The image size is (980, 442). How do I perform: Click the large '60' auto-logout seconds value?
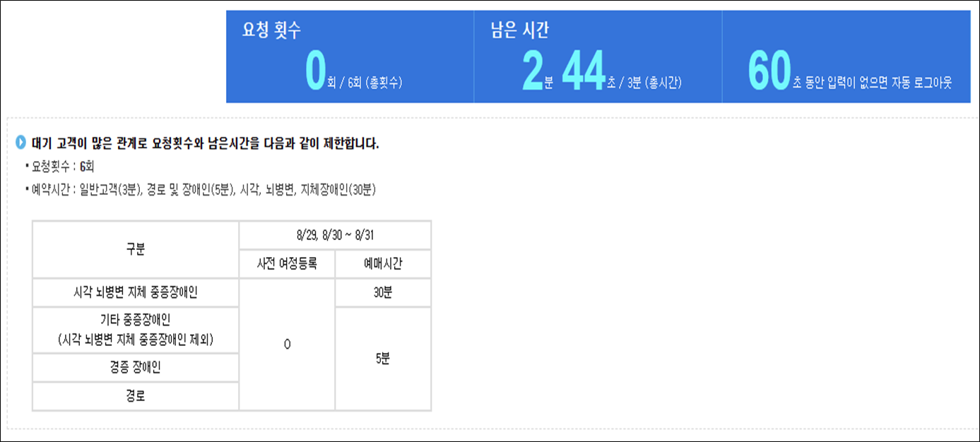coord(769,72)
